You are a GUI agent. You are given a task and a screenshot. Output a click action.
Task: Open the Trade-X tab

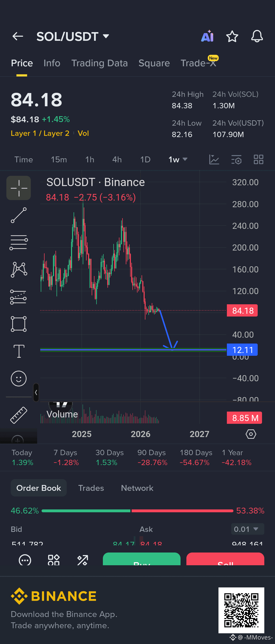pos(198,63)
